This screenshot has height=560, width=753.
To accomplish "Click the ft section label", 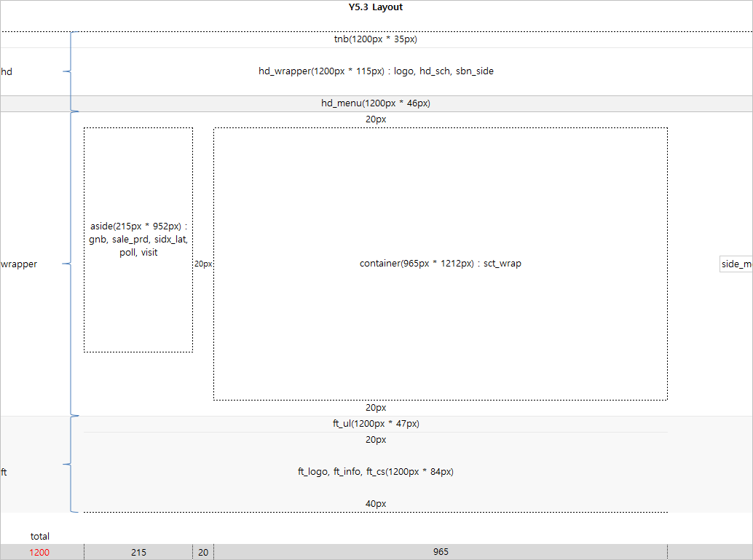I will 4,472.
